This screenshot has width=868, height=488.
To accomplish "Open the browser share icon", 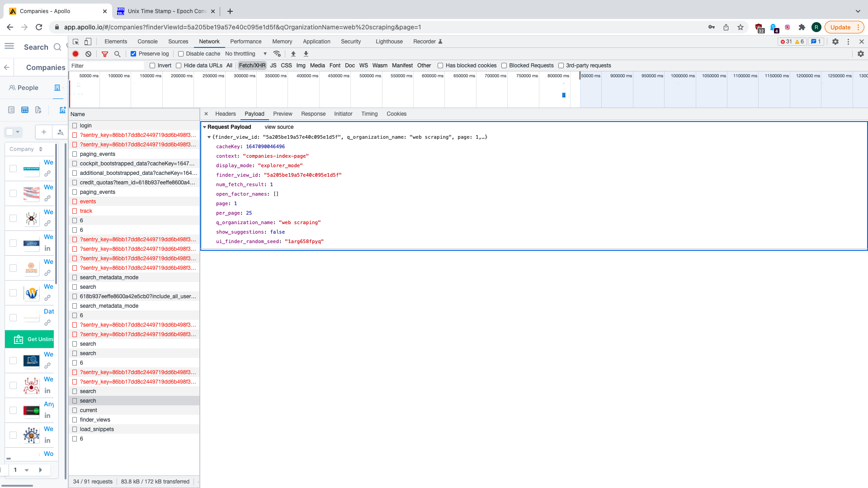I will tap(726, 27).
